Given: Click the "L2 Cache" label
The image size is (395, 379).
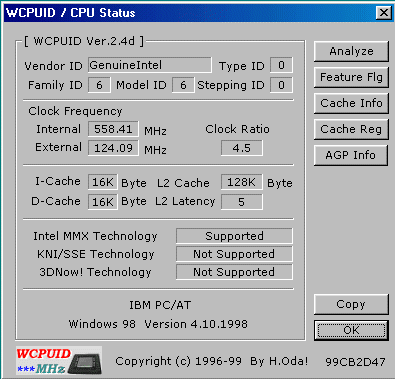Looking at the screenshot, I should click(183, 183).
